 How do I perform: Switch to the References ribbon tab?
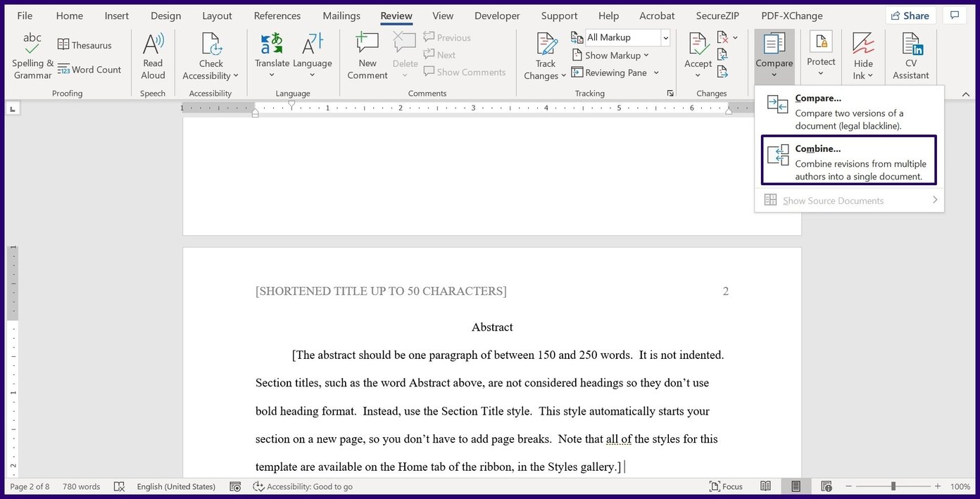click(277, 15)
